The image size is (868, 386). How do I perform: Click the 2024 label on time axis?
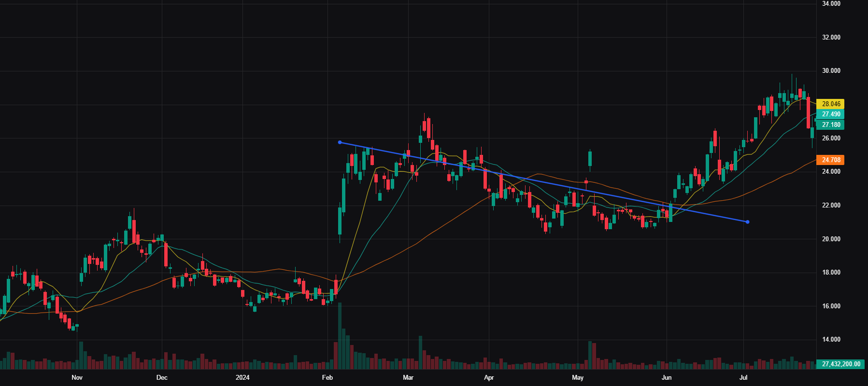(242, 377)
